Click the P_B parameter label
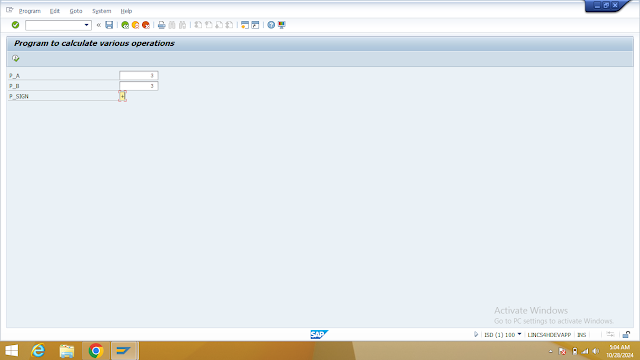The image size is (640, 360). (x=14, y=86)
